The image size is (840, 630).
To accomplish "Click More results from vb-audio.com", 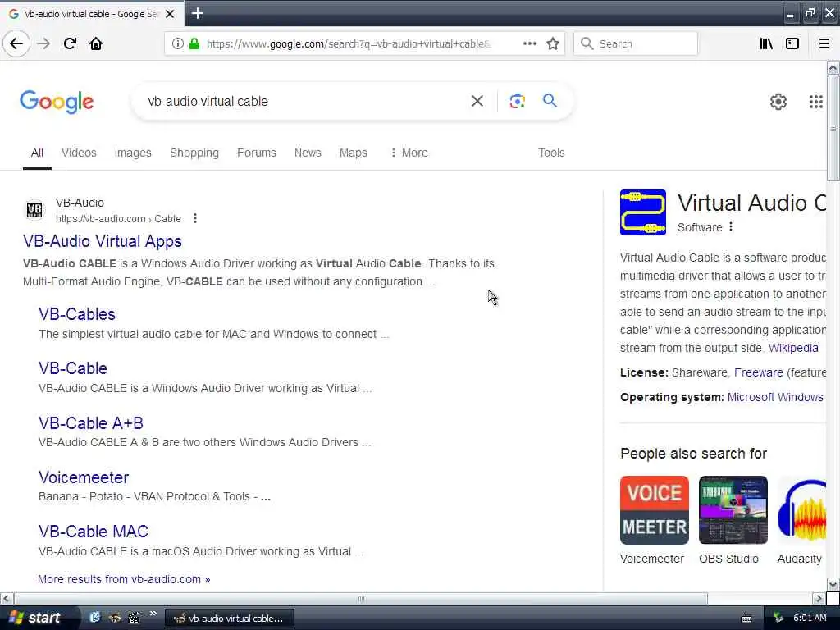I will (124, 579).
